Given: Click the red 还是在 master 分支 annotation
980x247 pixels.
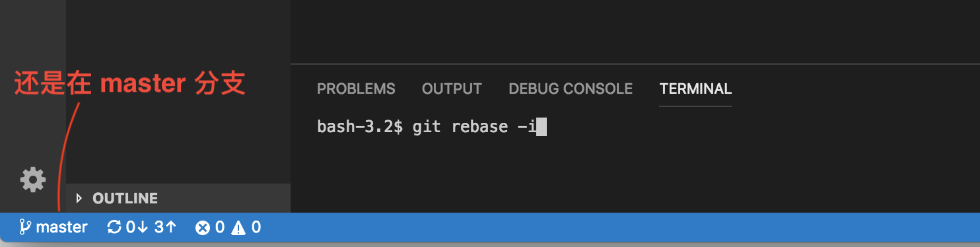Looking at the screenshot, I should coord(130,84).
